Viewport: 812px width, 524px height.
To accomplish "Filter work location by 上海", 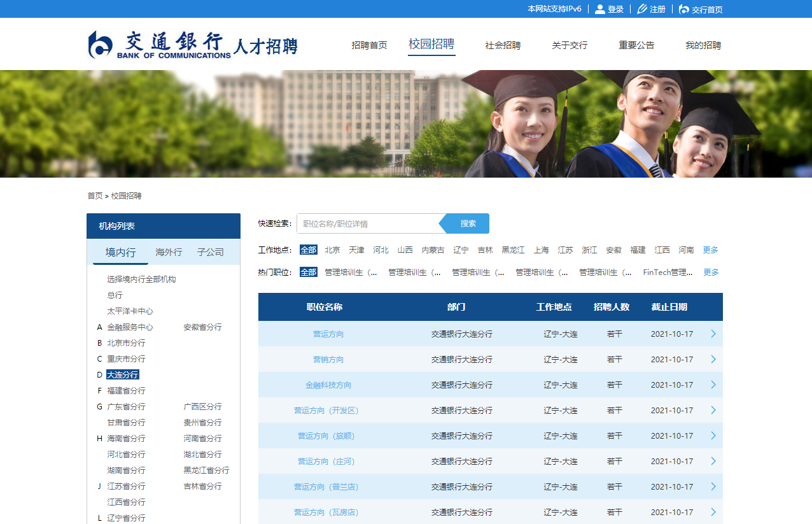I will coord(542,250).
